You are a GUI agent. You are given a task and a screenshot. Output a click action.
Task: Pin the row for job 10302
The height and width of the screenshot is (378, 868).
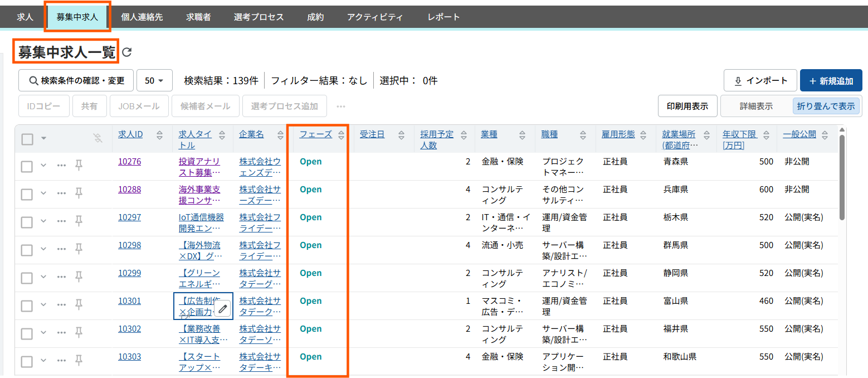pyautogui.click(x=79, y=332)
